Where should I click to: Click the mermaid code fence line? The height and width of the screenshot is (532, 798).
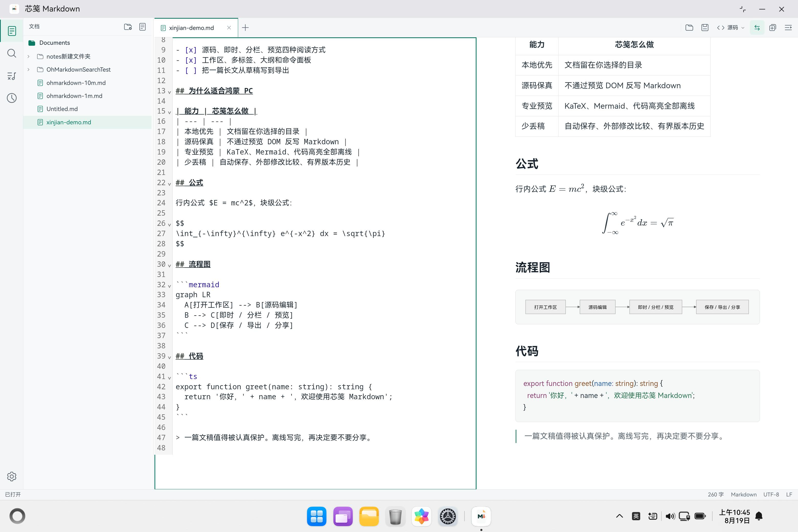pyautogui.click(x=197, y=285)
